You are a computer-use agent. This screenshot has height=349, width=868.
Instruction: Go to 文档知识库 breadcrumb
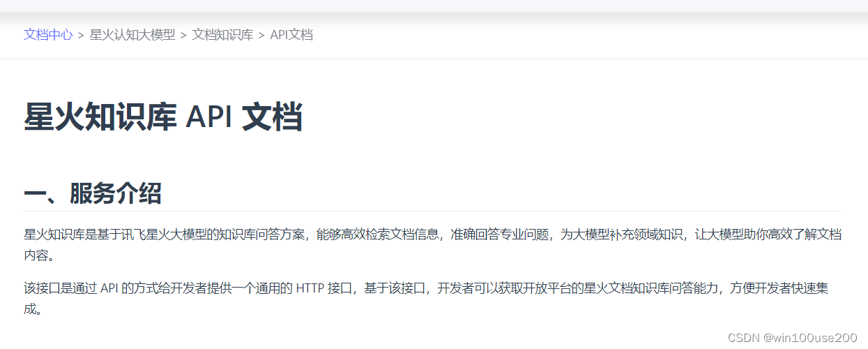pos(222,34)
